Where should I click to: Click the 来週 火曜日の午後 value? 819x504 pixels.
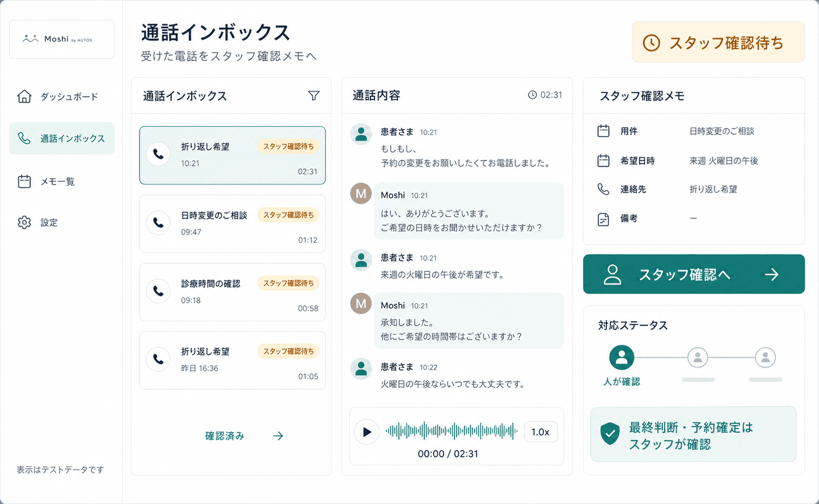[724, 161]
